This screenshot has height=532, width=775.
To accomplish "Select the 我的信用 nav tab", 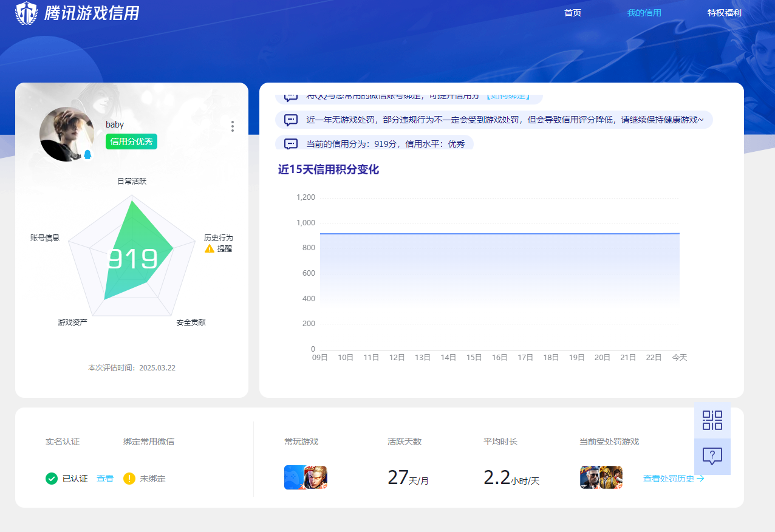I will [x=644, y=12].
